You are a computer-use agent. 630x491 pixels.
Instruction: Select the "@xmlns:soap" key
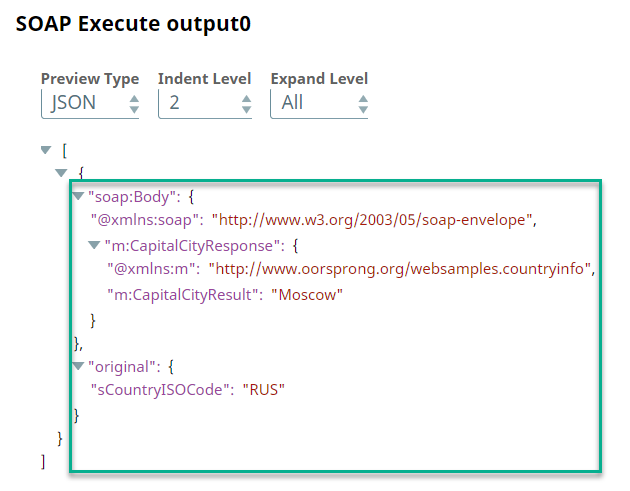[x=147, y=221]
